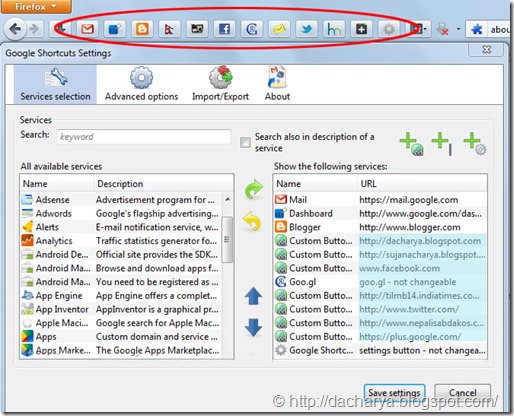Add separator with green plus icon

(442, 144)
